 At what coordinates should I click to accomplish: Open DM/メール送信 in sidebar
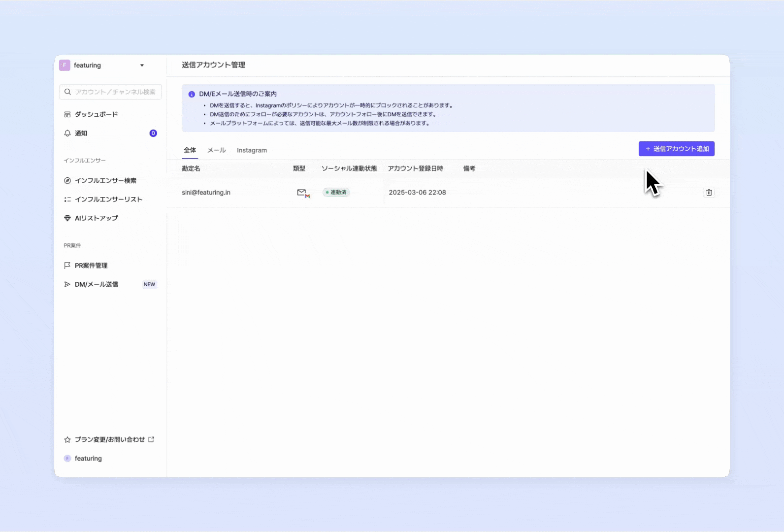click(96, 284)
